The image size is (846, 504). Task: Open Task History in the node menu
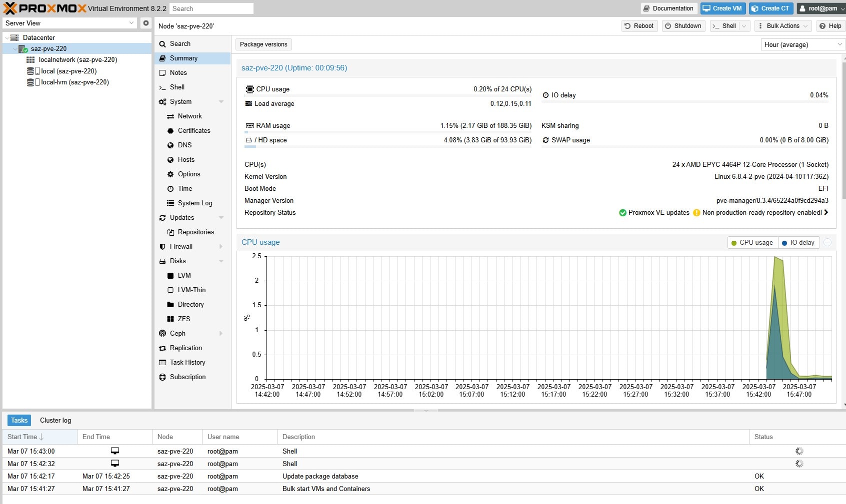[x=187, y=363]
